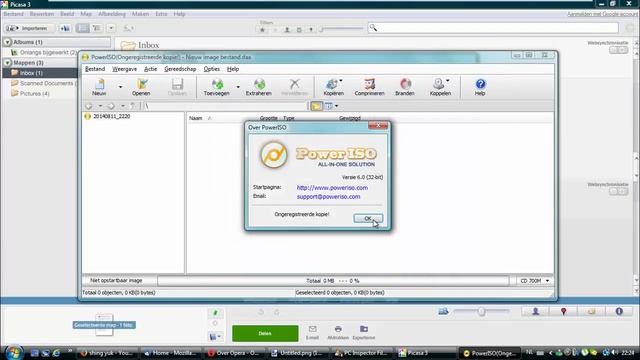Click the forward navigation arrow in PowerISO
The height and width of the screenshot is (360, 640).
pyautogui.click(x=111, y=106)
